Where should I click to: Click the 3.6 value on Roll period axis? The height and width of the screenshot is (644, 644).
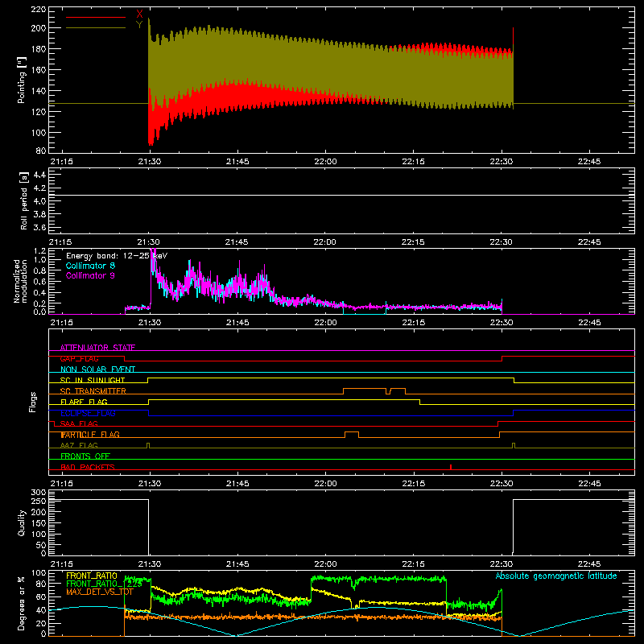tap(39, 227)
